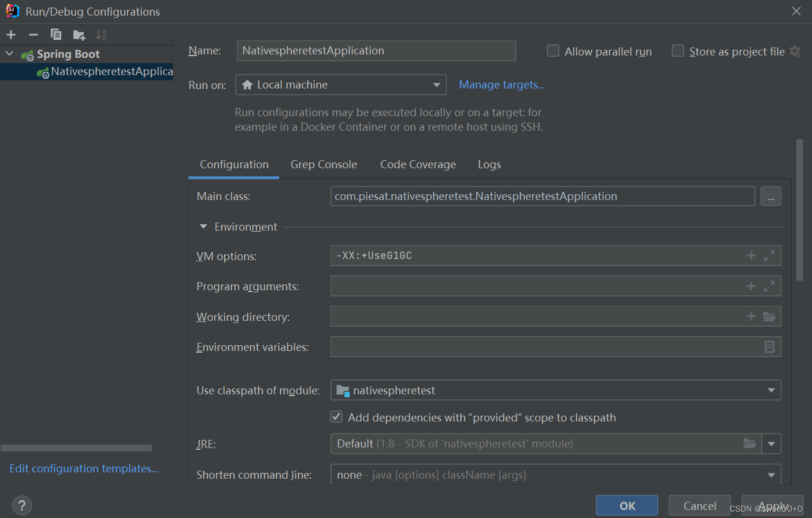Switch to the Logs tab
Screen dimensions: 812x518
(490, 165)
